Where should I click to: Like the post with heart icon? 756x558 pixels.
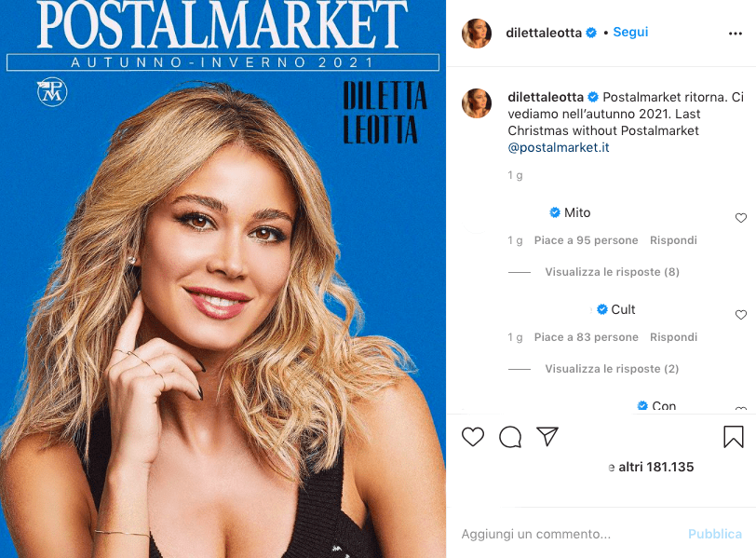pyautogui.click(x=473, y=437)
